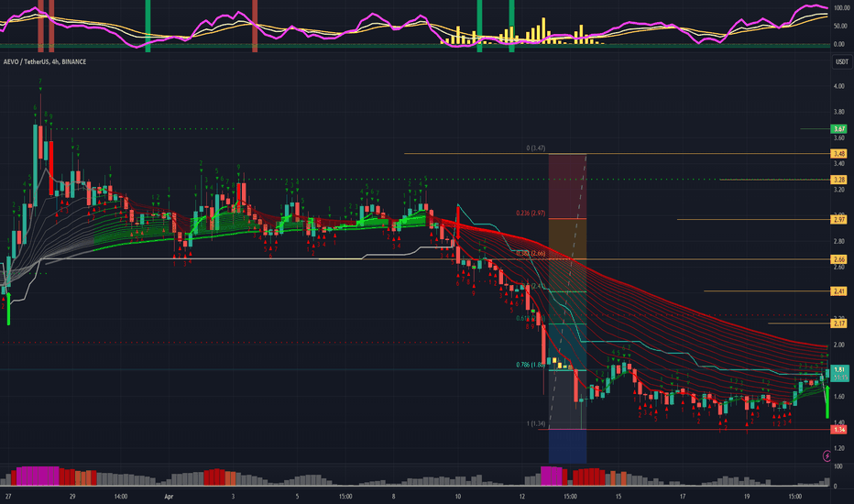Image resolution: width=854 pixels, height=504 pixels.
Task: Click the 3.80 price scale value
Action: (x=839, y=112)
